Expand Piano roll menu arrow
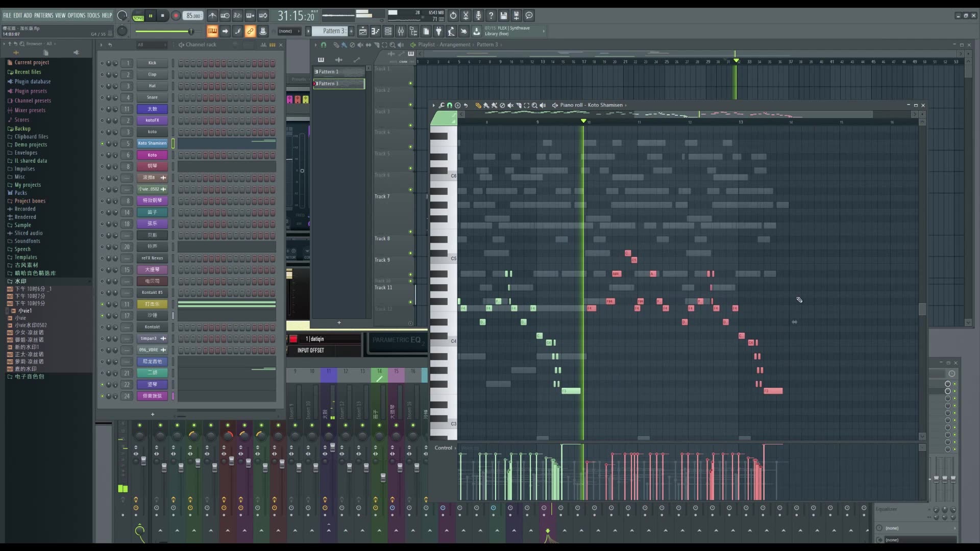Image resolution: width=980 pixels, height=551 pixels. click(433, 105)
